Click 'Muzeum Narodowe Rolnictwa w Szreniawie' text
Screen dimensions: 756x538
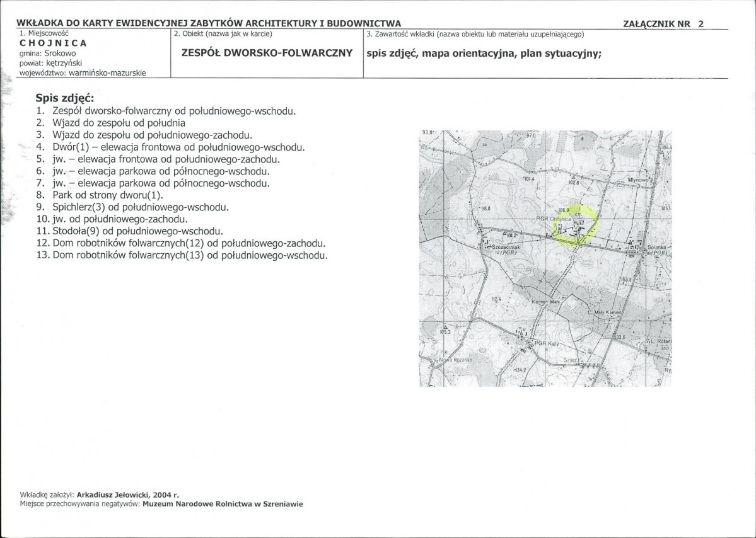[223, 504]
